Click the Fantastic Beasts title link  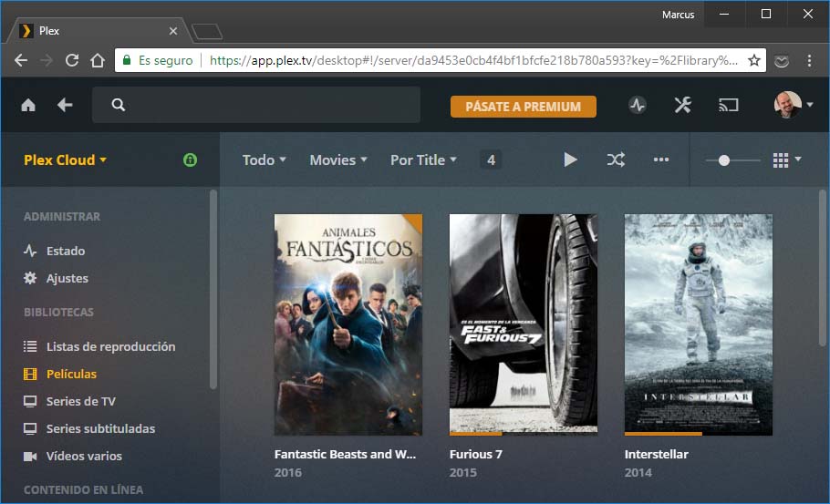(x=345, y=454)
